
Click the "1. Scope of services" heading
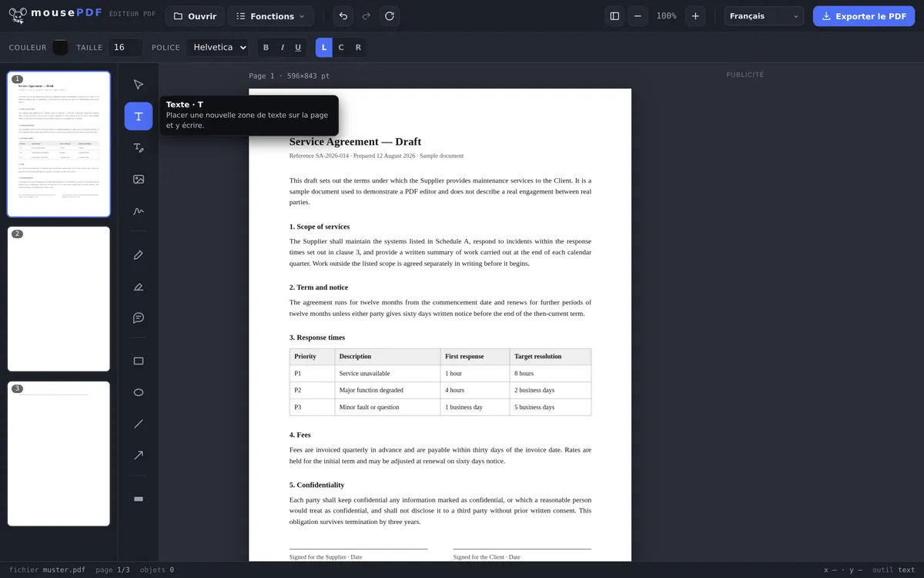(x=320, y=227)
